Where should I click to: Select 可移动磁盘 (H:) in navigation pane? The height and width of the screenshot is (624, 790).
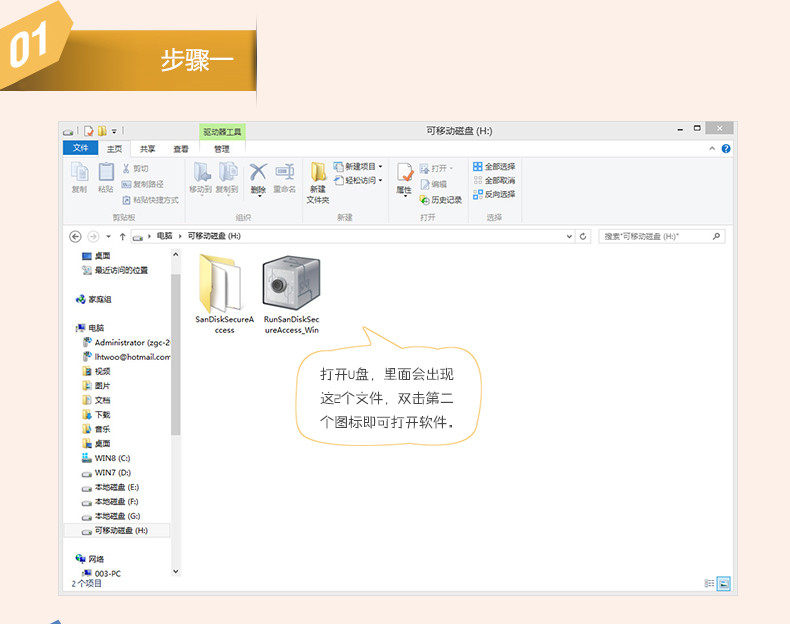(117, 531)
